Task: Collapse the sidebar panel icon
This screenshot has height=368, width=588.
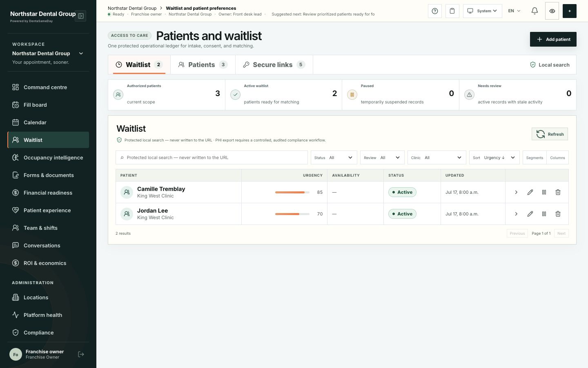Action: click(81, 16)
